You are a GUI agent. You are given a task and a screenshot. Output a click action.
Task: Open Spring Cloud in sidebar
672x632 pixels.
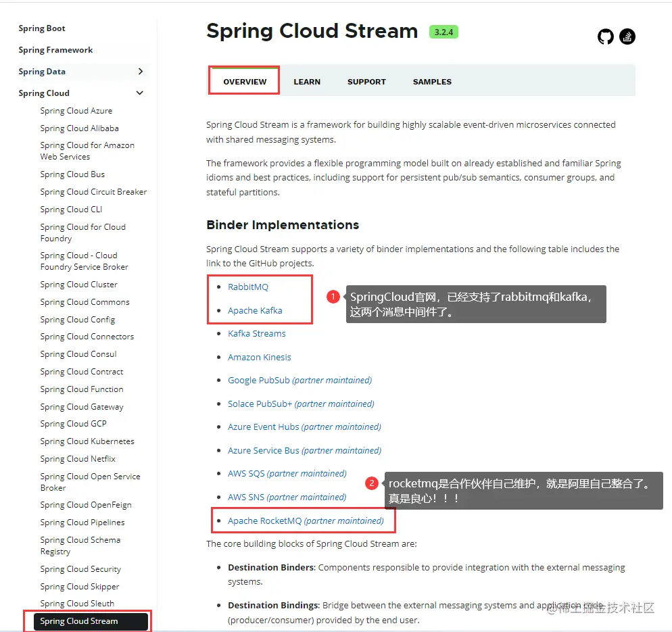tap(44, 93)
